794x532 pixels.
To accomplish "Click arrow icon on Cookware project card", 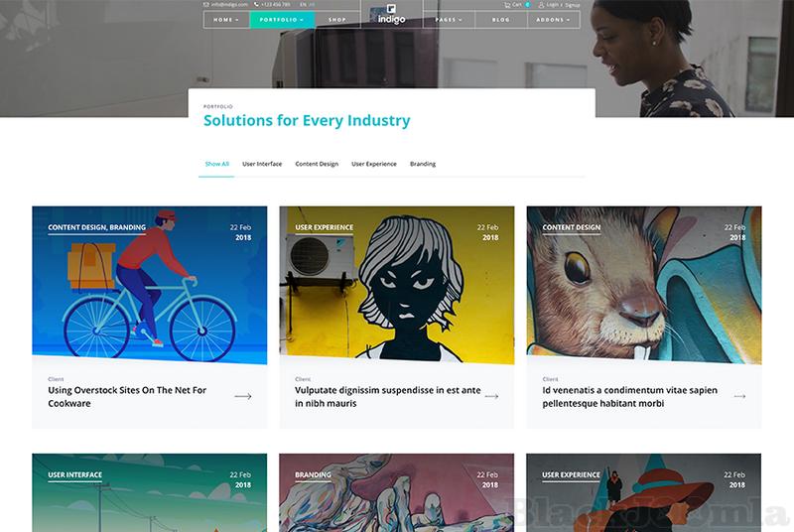I will click(243, 396).
